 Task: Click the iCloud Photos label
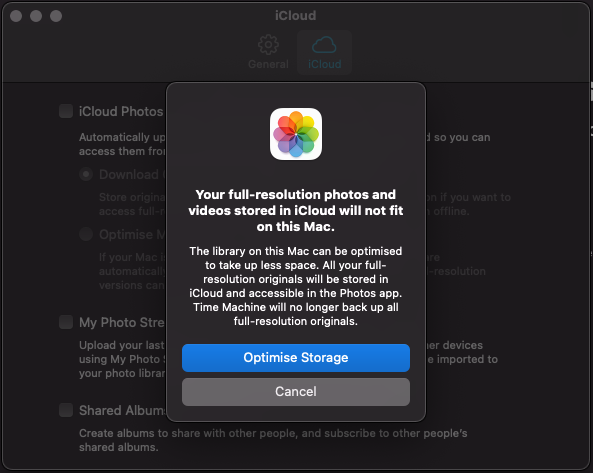click(x=121, y=112)
